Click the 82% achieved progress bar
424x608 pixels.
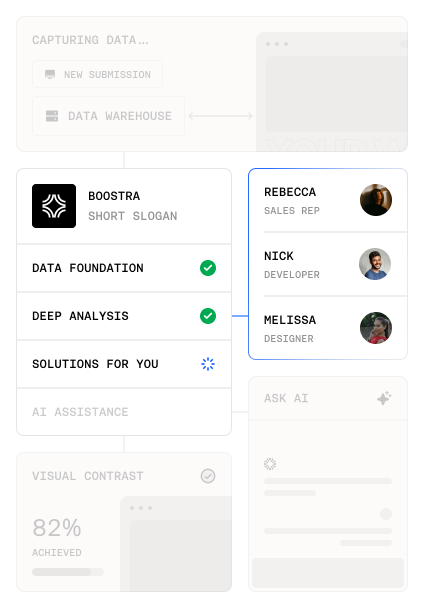[x=68, y=572]
